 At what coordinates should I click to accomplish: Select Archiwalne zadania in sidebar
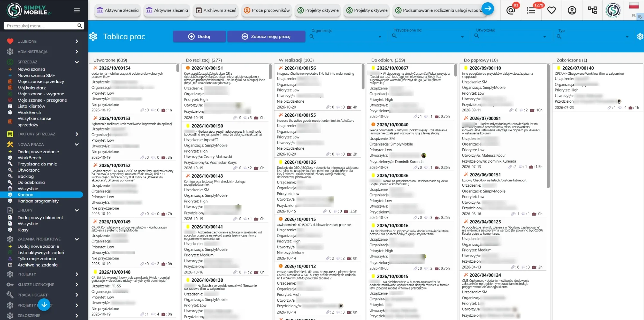pyautogui.click(x=37, y=265)
